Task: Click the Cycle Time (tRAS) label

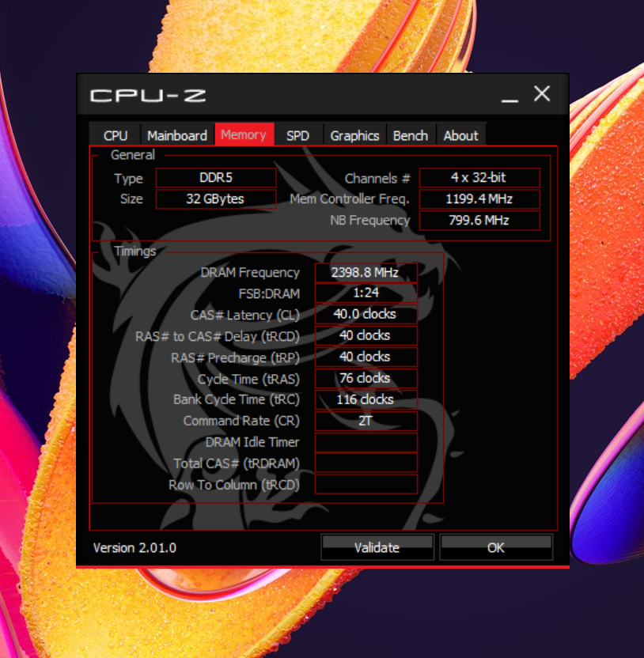Action: point(248,379)
